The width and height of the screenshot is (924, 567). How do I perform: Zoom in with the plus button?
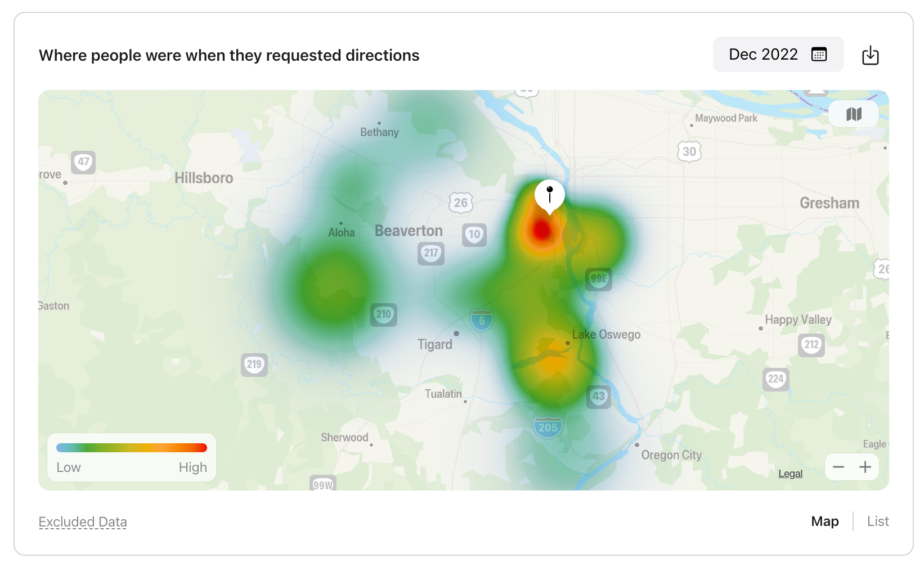point(865,467)
